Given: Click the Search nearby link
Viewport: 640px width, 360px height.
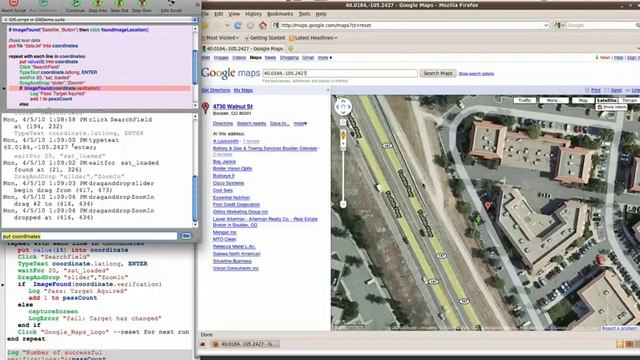Looking at the screenshot, I should point(251,124).
